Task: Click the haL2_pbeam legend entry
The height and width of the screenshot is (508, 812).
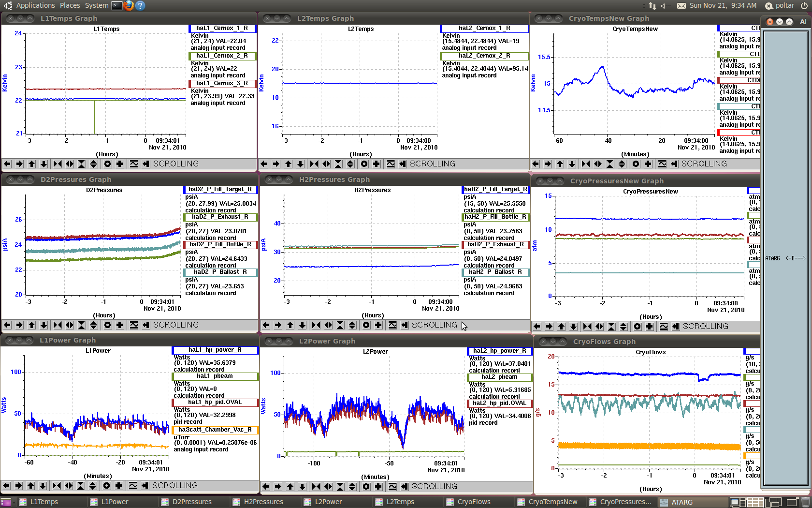Action: tap(499, 377)
